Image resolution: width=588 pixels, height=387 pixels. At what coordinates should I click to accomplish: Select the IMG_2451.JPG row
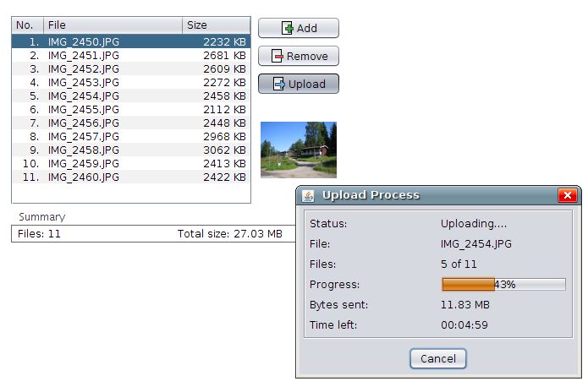point(84,55)
